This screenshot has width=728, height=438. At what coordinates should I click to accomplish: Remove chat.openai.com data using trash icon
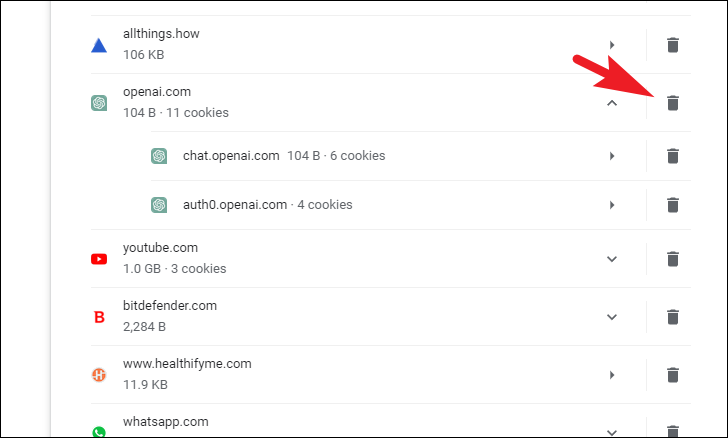[673, 156]
